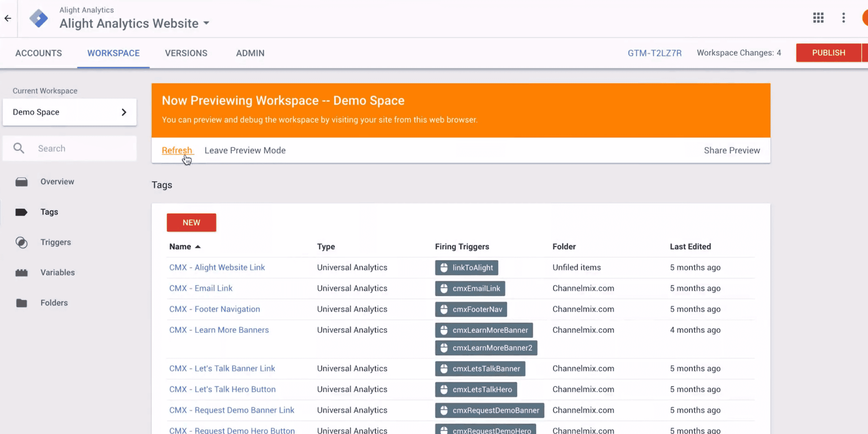
Task: Open the three-dot more options menu
Action: point(844,18)
